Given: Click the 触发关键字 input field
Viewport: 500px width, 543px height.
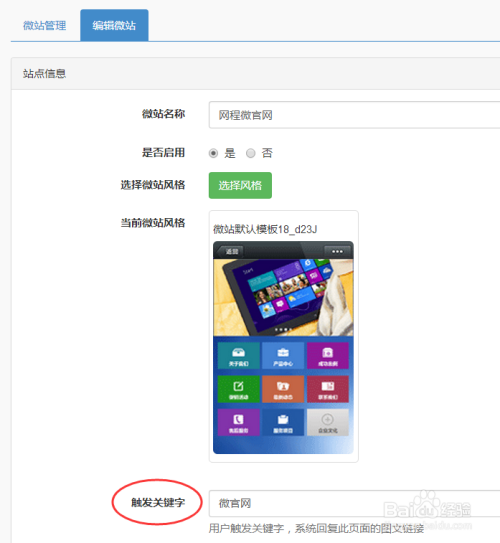Looking at the screenshot, I should (354, 504).
